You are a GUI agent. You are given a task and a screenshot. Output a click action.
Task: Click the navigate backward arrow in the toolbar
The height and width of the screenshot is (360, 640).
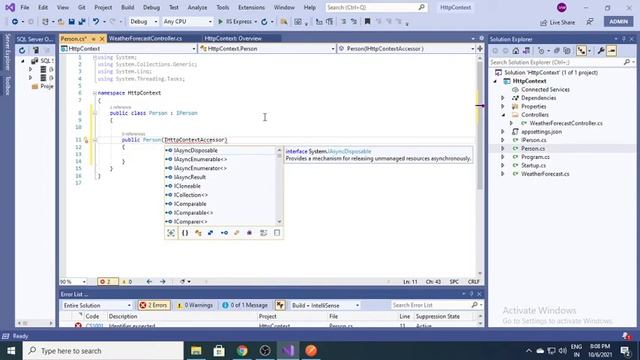[15, 22]
